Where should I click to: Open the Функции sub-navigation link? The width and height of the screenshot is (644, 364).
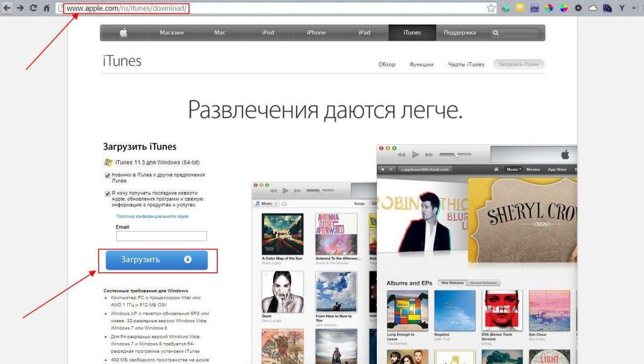421,64
